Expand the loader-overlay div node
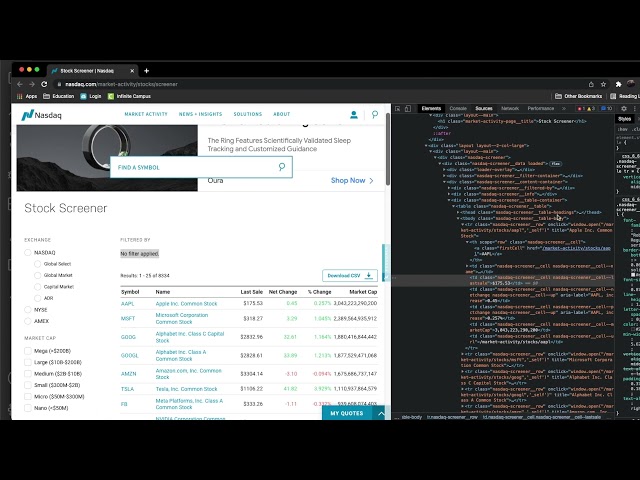Viewport: 640px width, 480px height. 444,170
